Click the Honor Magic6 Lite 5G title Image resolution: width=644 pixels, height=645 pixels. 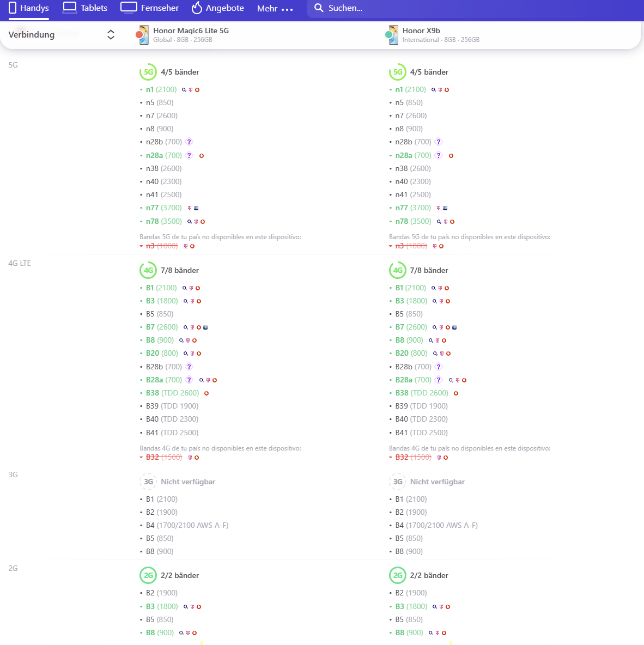tap(191, 31)
